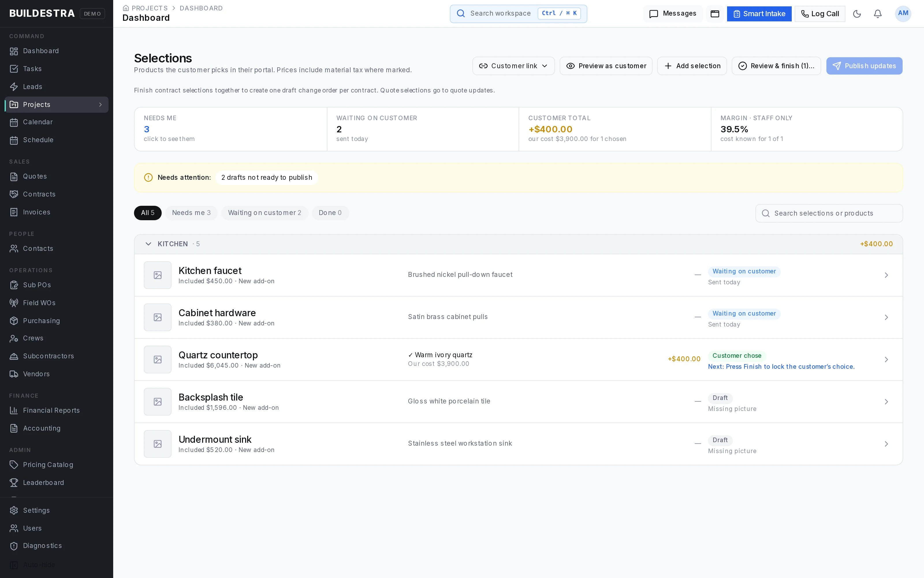
Task: Click the card icon next to Messages
Action: coord(715,14)
